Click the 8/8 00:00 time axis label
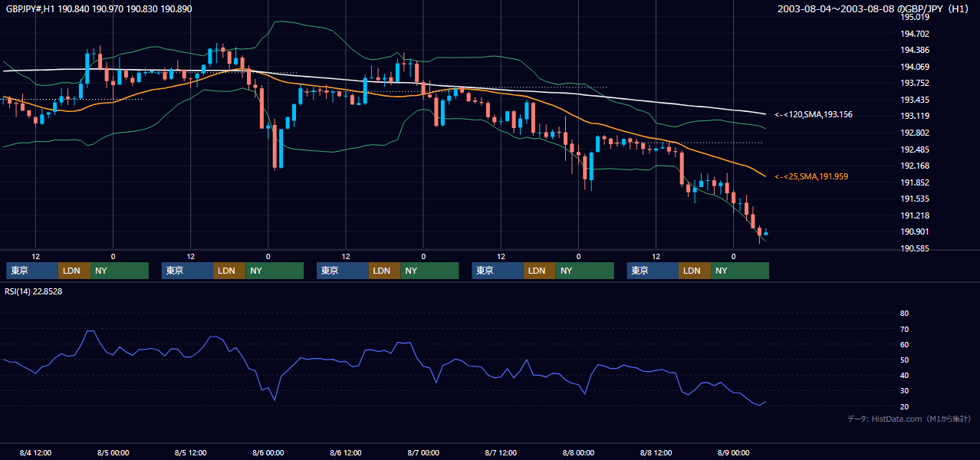 point(578,453)
